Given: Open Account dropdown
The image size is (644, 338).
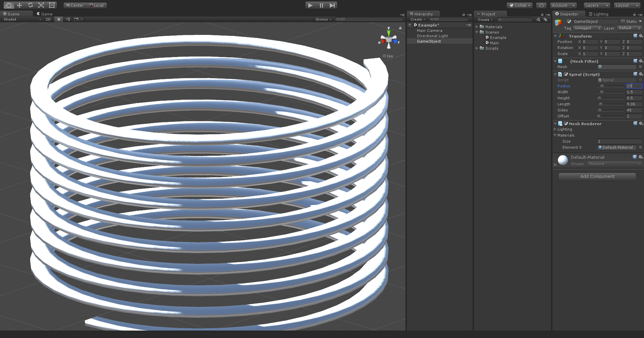Looking at the screenshot, I should 563,5.
